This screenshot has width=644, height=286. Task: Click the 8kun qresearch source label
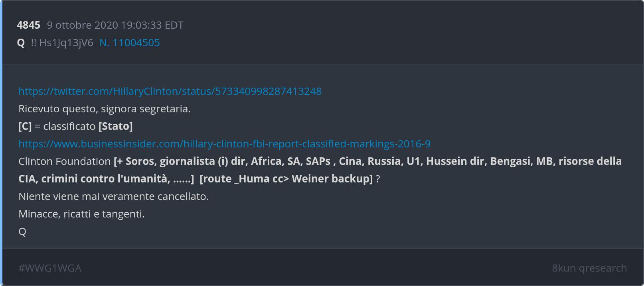pos(589,268)
